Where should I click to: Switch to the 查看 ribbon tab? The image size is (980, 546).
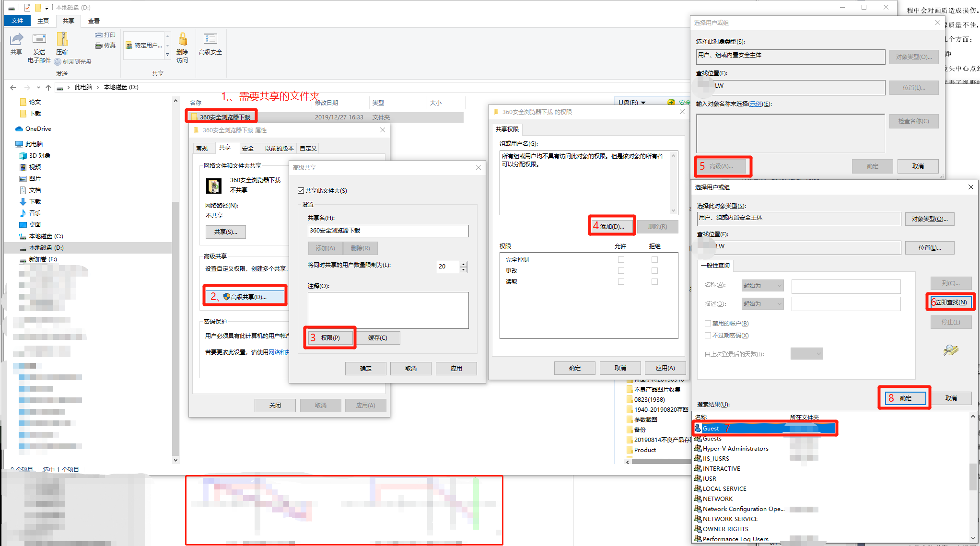(93, 21)
